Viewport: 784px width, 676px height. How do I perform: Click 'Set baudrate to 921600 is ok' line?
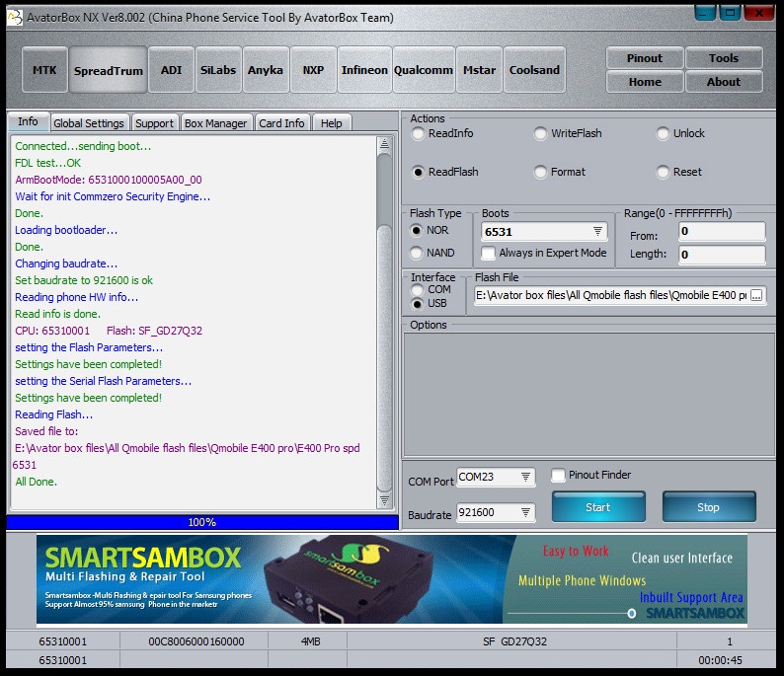(84, 280)
